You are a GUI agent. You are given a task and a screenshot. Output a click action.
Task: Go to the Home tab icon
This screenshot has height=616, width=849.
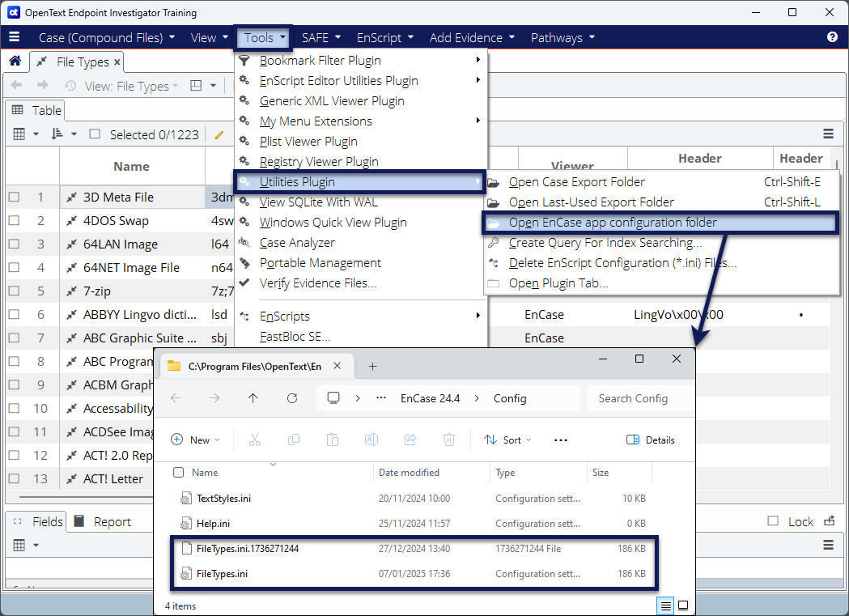(15, 62)
